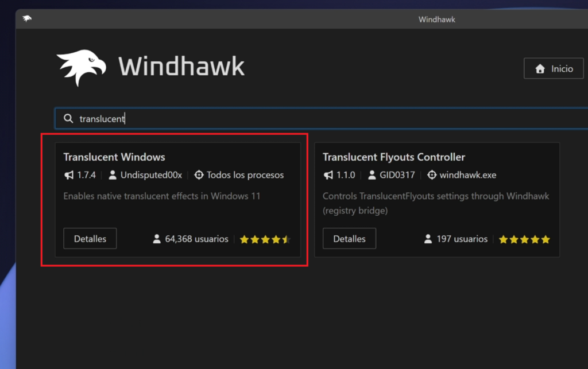Click the search magnifier icon
The width and height of the screenshot is (588, 369).
click(x=68, y=118)
